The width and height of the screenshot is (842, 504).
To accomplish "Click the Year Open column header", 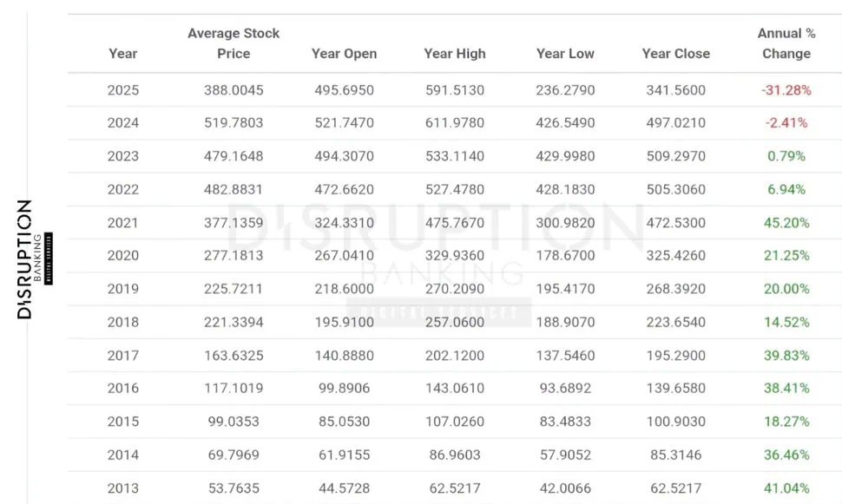I will [x=344, y=54].
